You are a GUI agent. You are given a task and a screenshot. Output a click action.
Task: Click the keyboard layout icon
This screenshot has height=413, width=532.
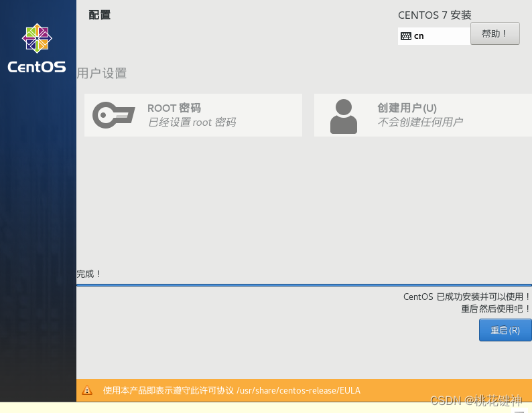[x=406, y=36]
